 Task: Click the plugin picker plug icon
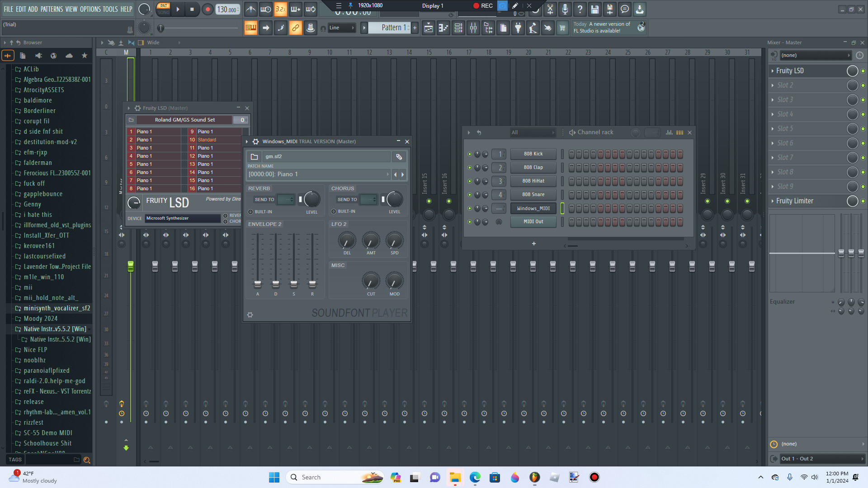518,28
